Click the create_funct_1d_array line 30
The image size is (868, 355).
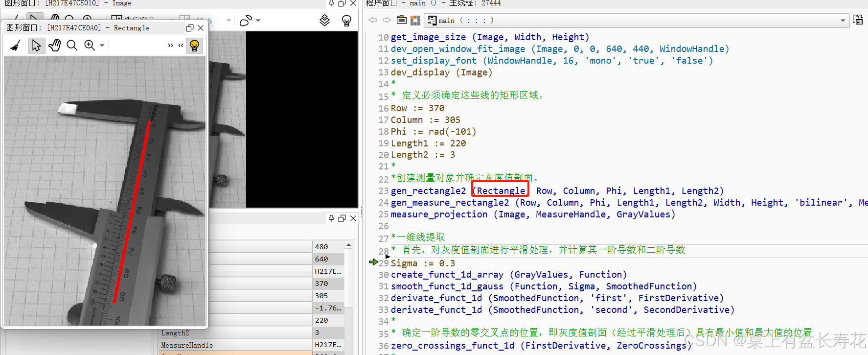(x=509, y=275)
